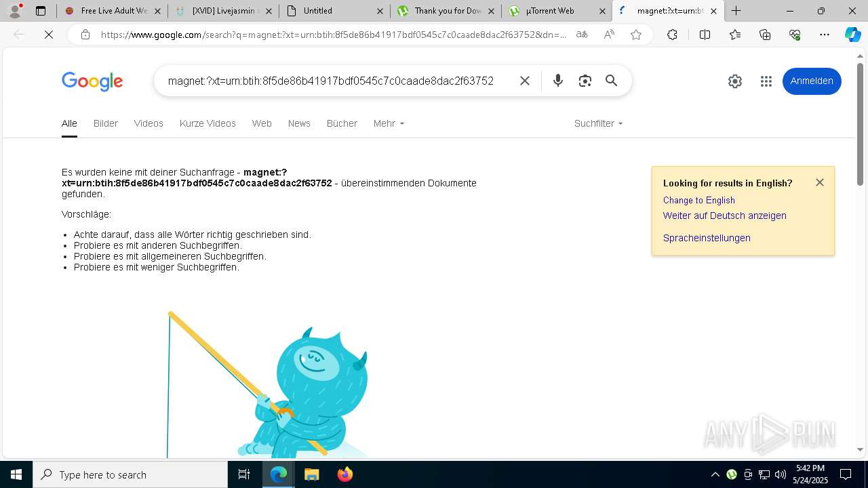This screenshot has width=868, height=488.
Task: Focus the Google search query field
Action: tap(331, 81)
